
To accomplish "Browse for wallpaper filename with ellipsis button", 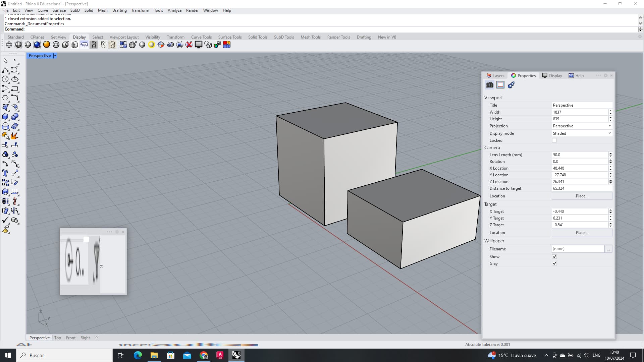I will [x=608, y=249].
